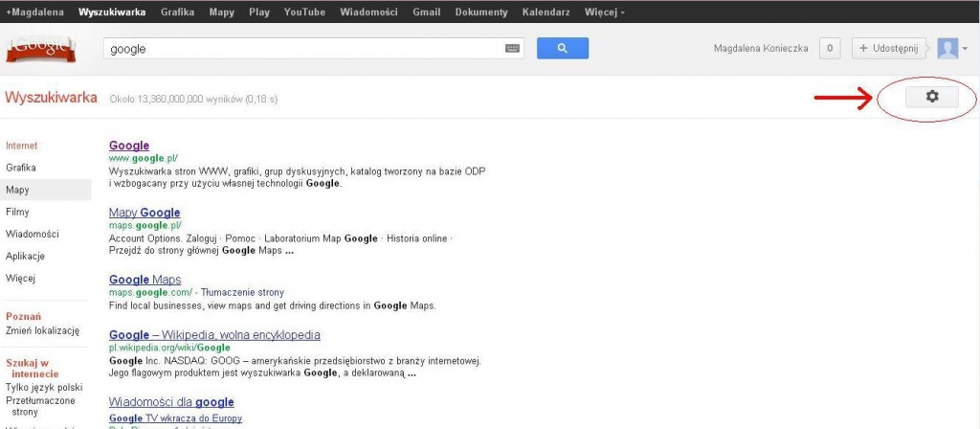The width and height of the screenshot is (980, 429).
Task: Click the blue search magnifier button
Action: click(562, 48)
